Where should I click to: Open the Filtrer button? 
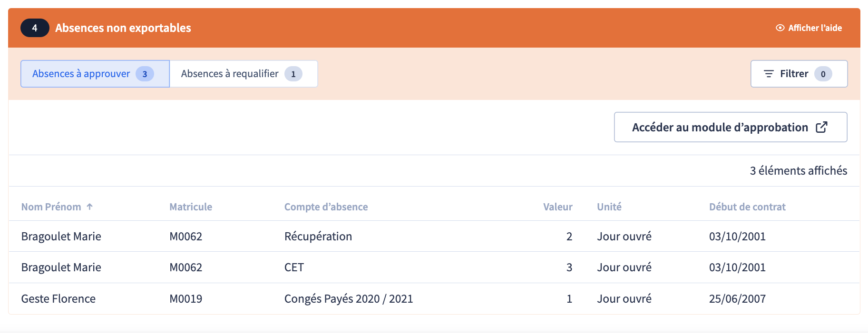tap(794, 74)
